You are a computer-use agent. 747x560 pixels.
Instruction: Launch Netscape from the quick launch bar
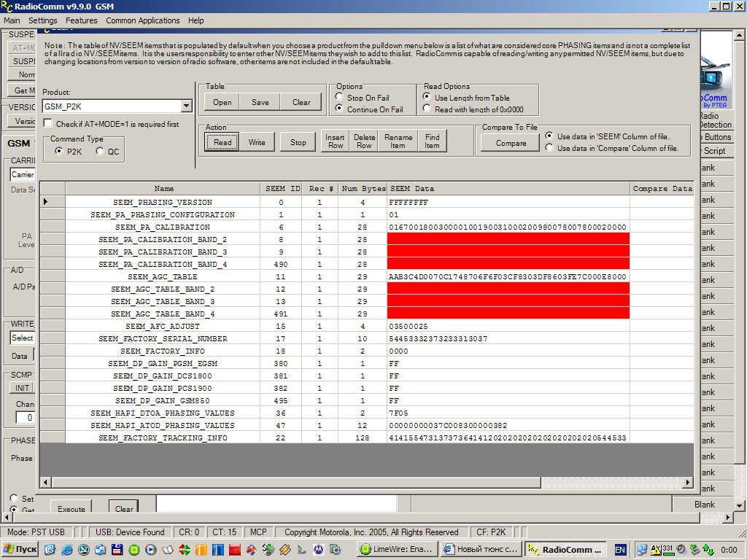coord(84,550)
